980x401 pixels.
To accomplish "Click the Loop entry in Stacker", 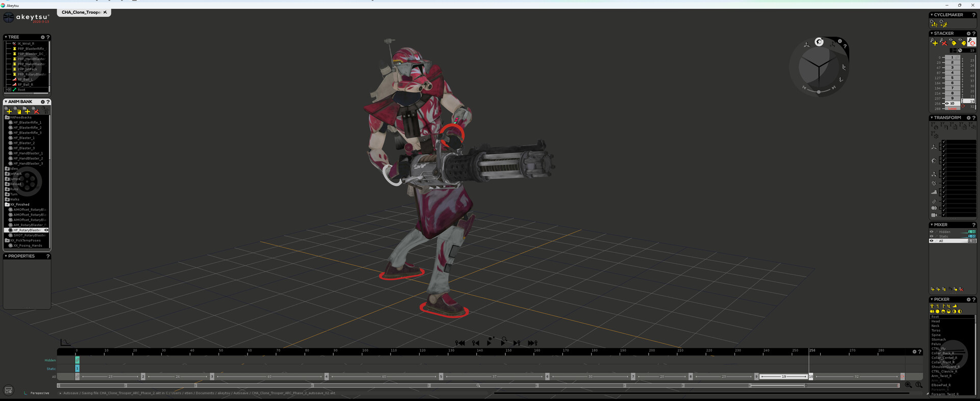I will [952, 109].
